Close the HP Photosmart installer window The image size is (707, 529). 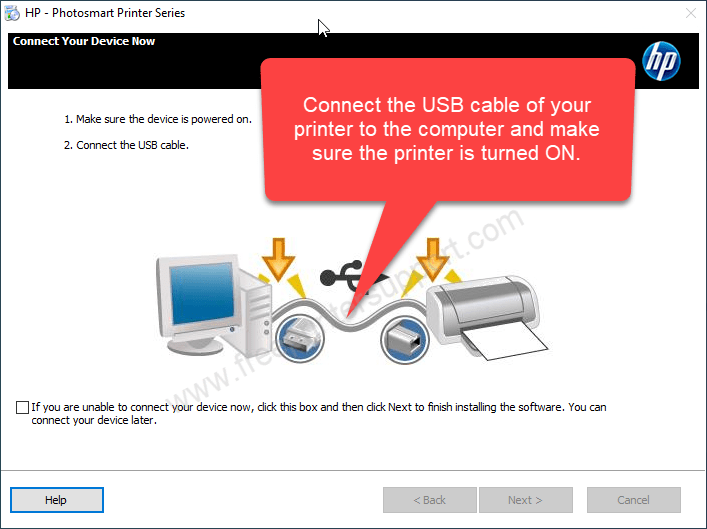tap(691, 13)
